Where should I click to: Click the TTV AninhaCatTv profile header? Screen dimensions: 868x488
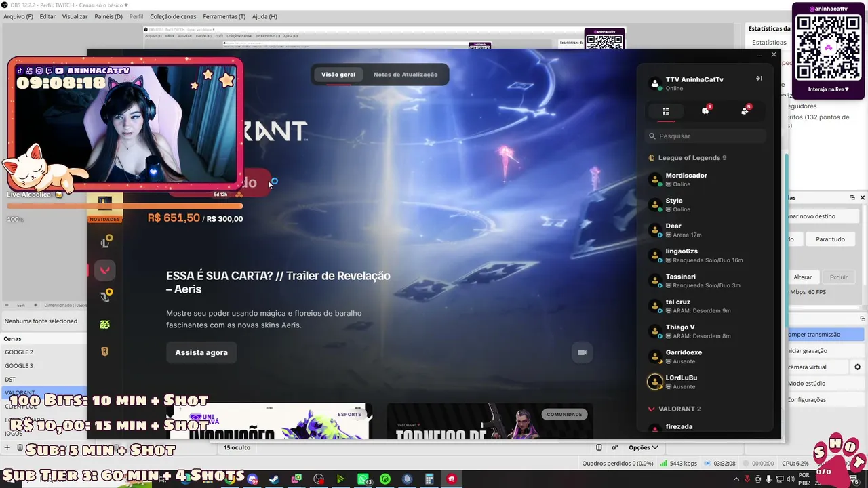686,84
